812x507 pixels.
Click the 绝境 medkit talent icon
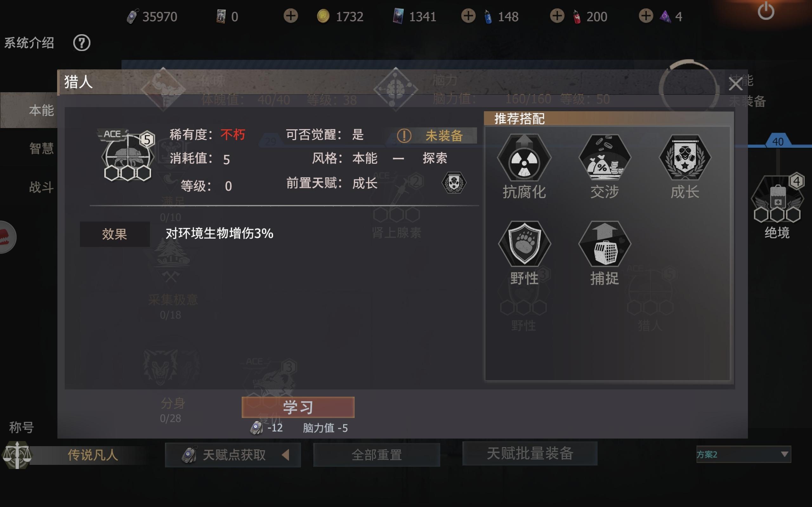click(777, 198)
